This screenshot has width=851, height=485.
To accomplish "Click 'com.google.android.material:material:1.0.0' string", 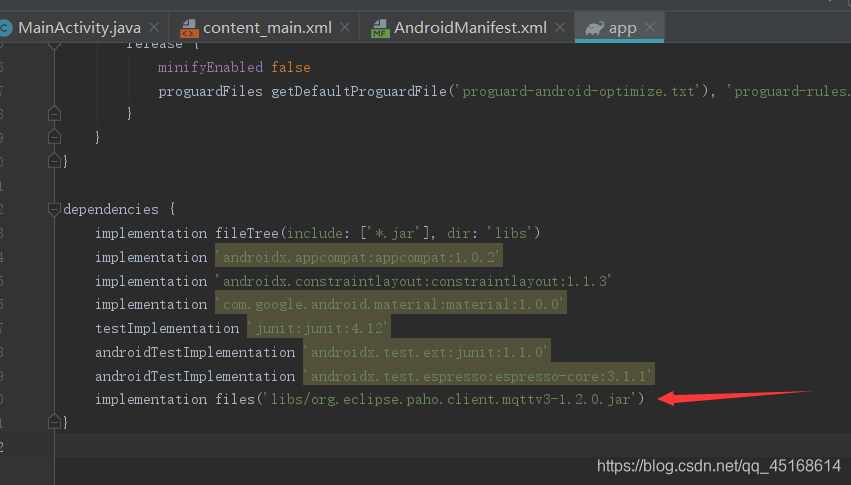I will [x=391, y=304].
